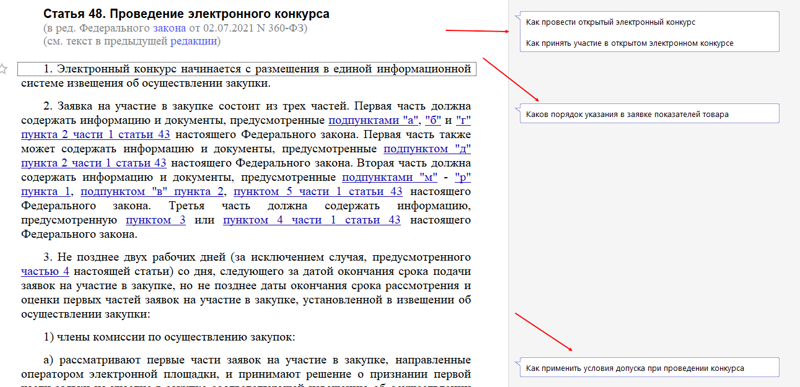Open link подпунктом "в" пункта 2
Image resolution: width=800 pixels, height=387 pixels.
pos(152,192)
